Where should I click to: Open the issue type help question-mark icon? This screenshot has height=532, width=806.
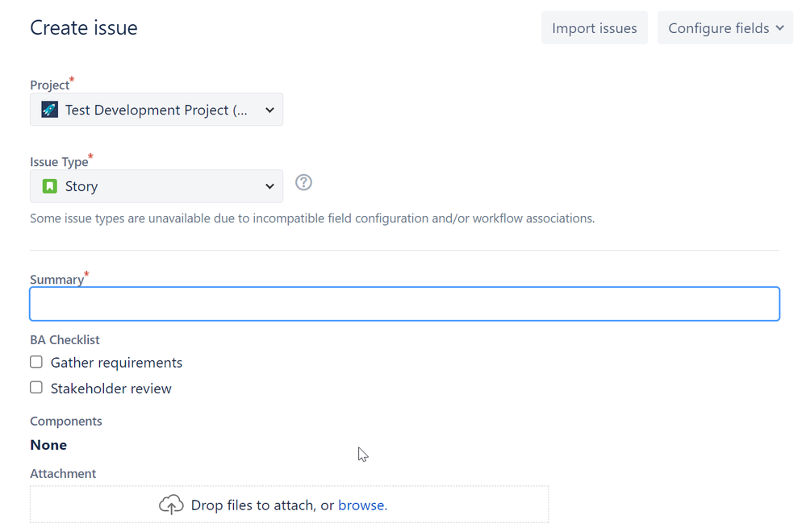[x=303, y=182]
